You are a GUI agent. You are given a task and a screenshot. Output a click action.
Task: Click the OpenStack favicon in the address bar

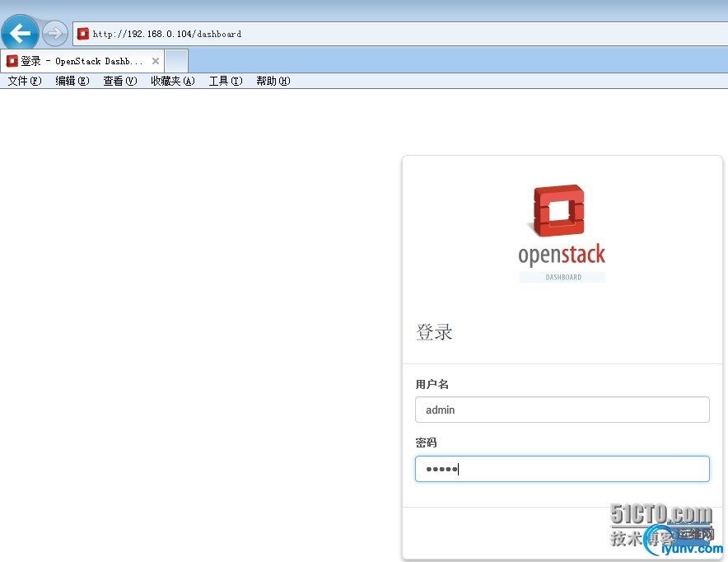pyautogui.click(x=83, y=34)
